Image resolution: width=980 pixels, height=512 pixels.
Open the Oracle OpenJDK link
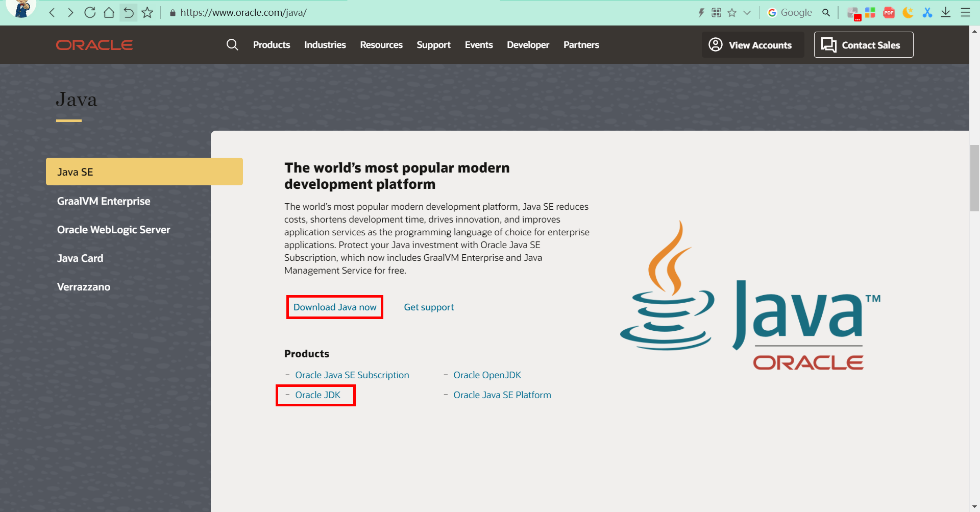tap(487, 375)
